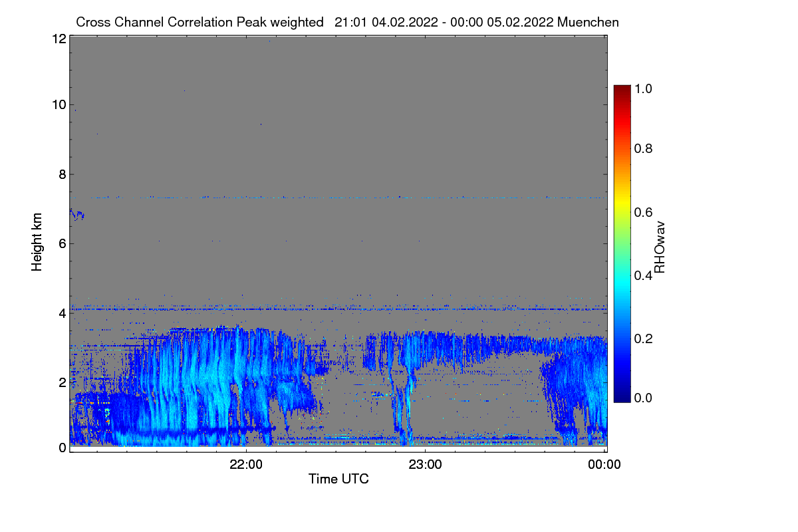Click the 6 km height tick label
798x532 pixels.
(x=62, y=243)
